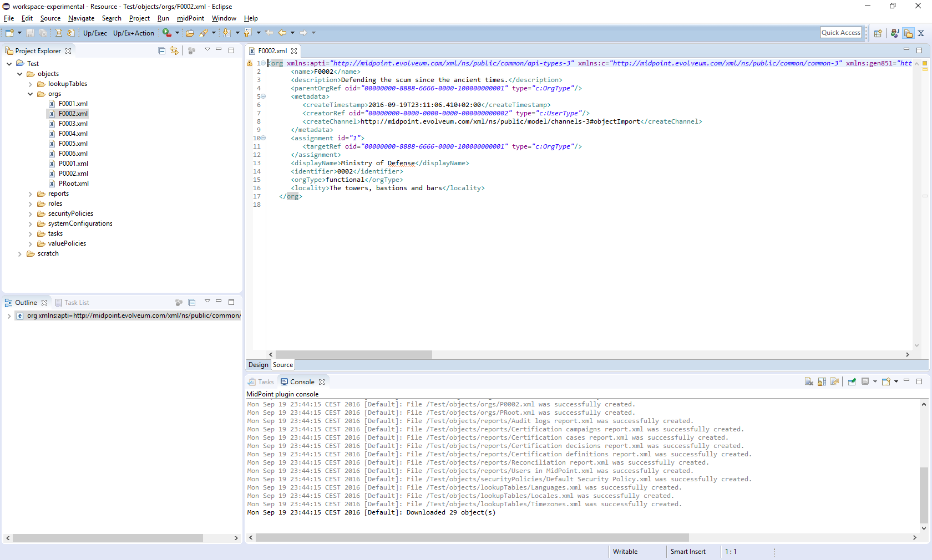
Task: Click the Up/Ex+Action toolbar button
Action: pyautogui.click(x=133, y=33)
